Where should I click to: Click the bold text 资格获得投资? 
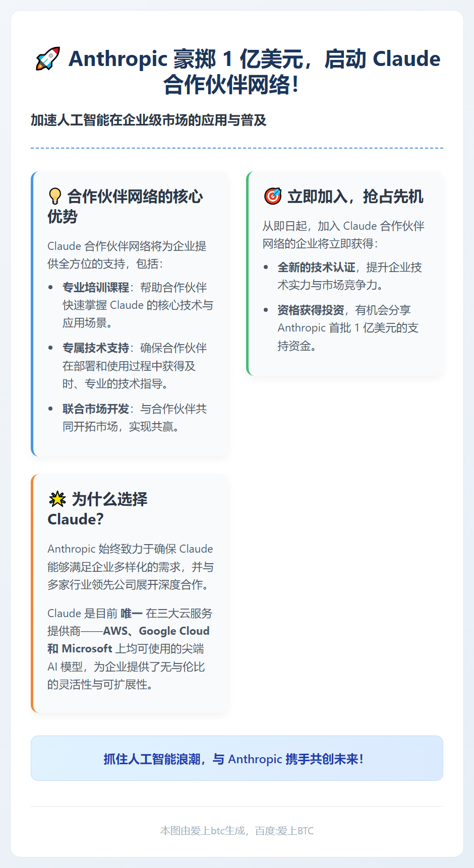(311, 310)
